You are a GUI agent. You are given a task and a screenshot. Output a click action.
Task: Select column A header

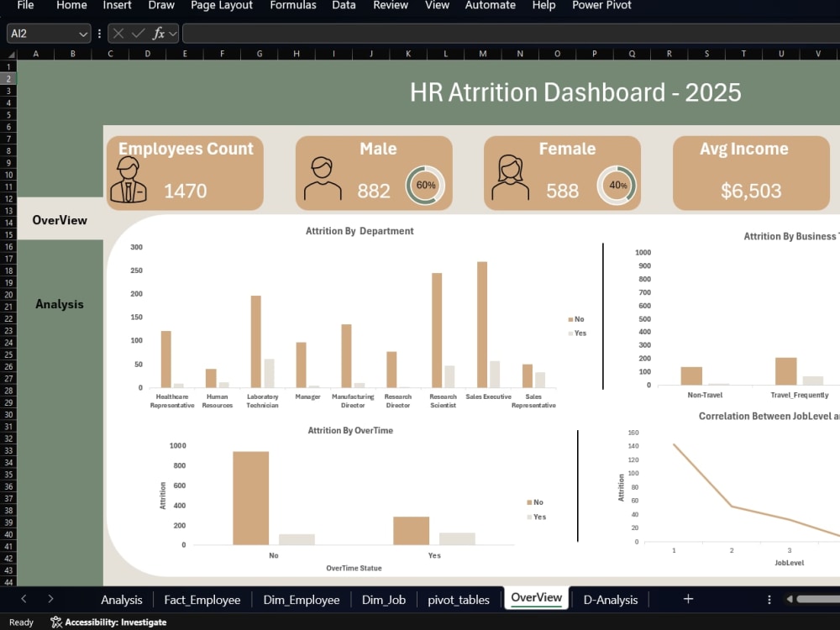[36, 54]
